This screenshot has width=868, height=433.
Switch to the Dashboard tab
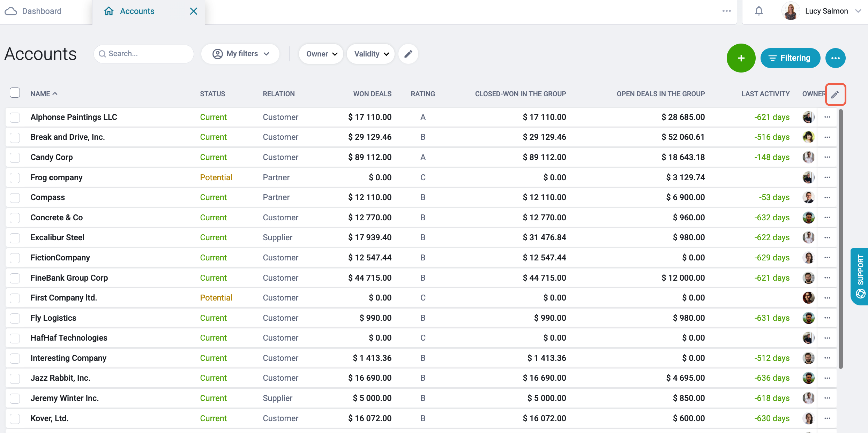[33, 11]
